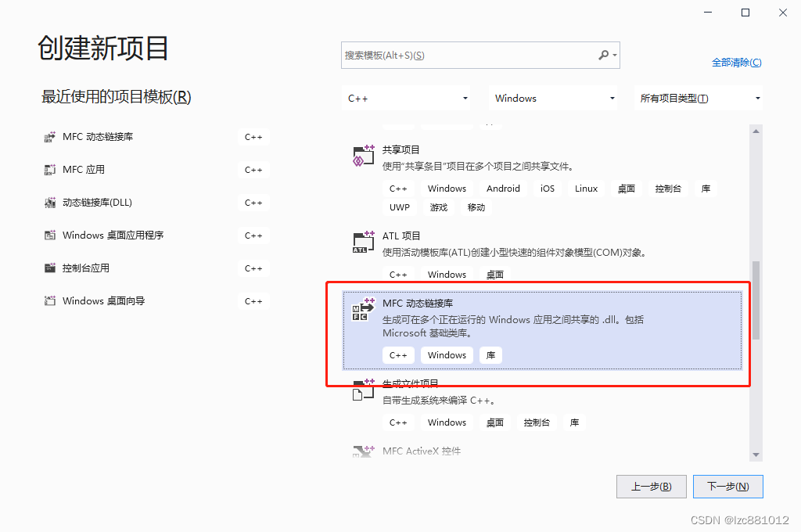
Task: Click C++ tag beside recent MFC 应用
Action: pos(253,170)
